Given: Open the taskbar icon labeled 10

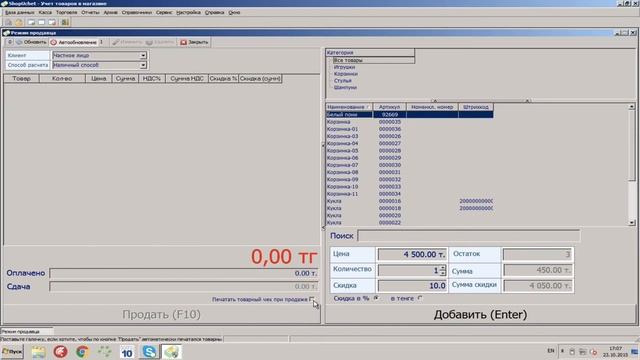Looking at the screenshot, I should pyautogui.click(x=127, y=352).
